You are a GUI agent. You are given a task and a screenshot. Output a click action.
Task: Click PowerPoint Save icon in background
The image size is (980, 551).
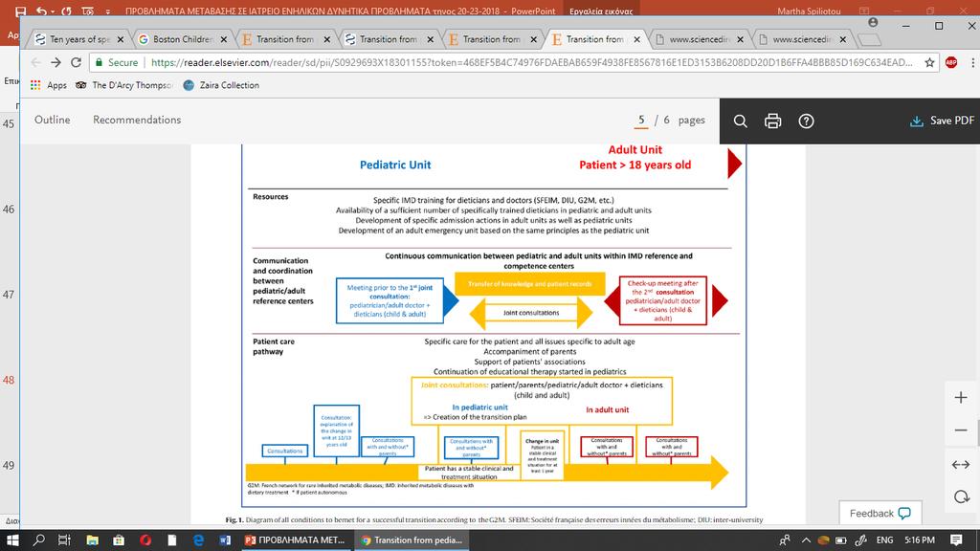coord(20,11)
